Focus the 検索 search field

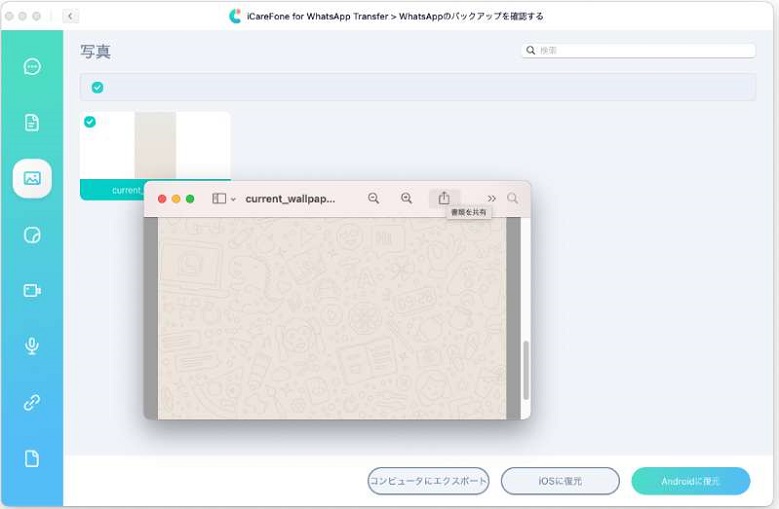tap(638, 50)
